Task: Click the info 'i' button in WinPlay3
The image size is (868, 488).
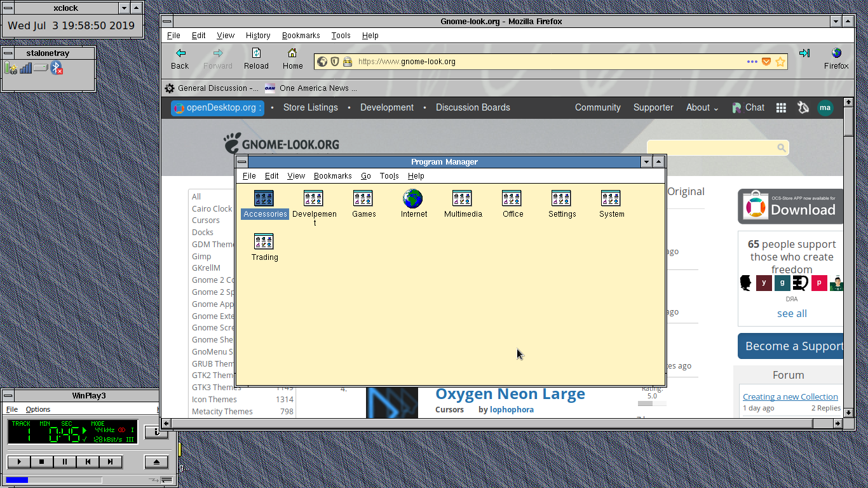Action: click(156, 433)
